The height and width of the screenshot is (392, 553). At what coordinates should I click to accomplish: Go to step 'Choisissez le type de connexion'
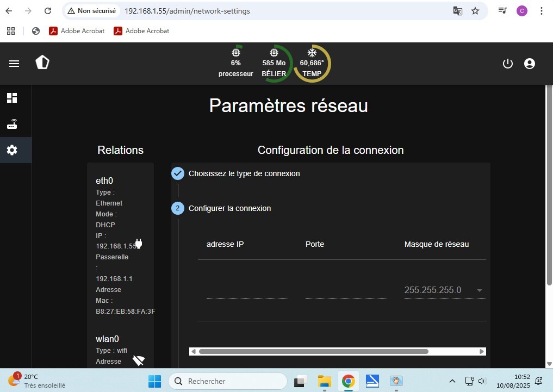(244, 173)
